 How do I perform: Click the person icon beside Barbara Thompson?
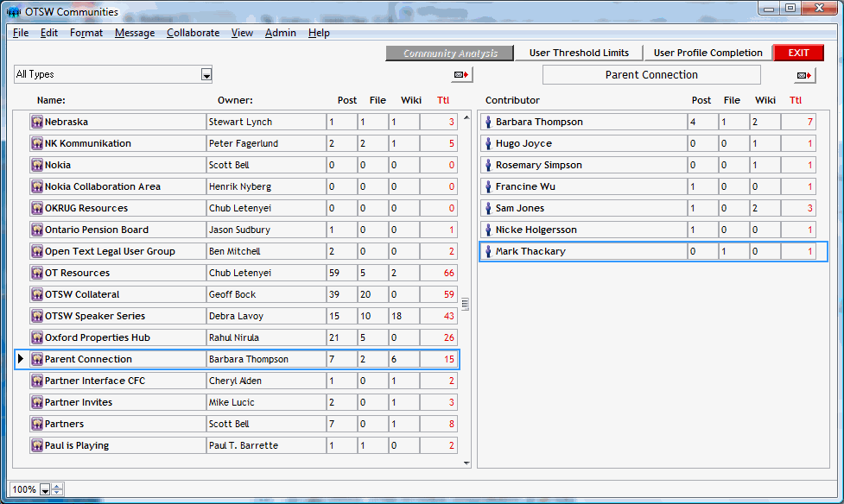click(x=488, y=123)
